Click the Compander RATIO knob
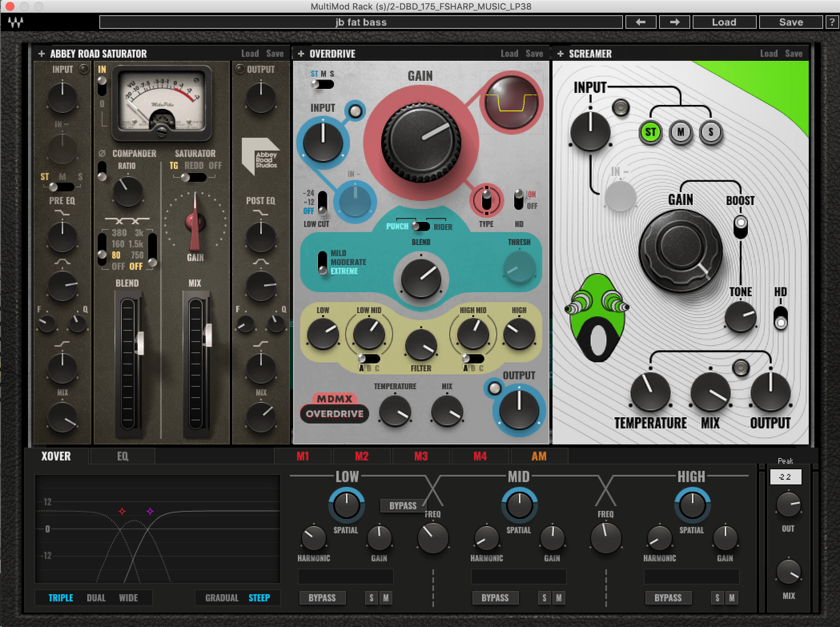 pyautogui.click(x=127, y=191)
